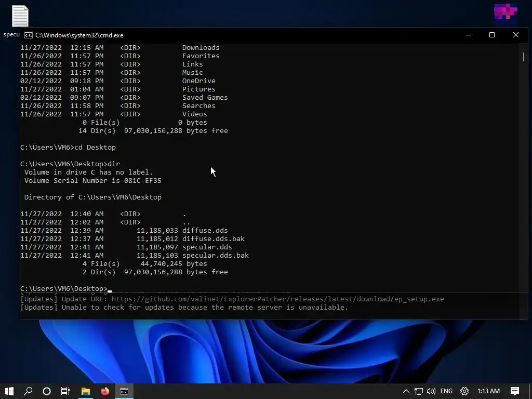
Task: Launch Firefox from the taskbar
Action: (105, 391)
